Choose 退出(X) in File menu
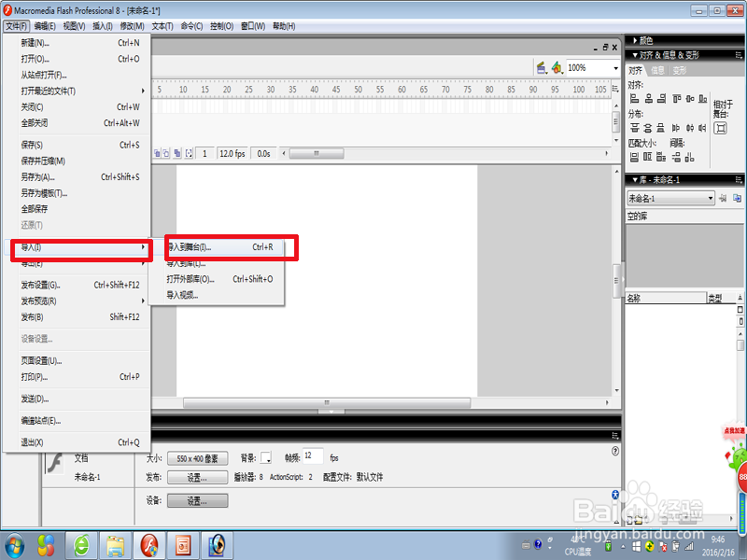 (x=81, y=442)
